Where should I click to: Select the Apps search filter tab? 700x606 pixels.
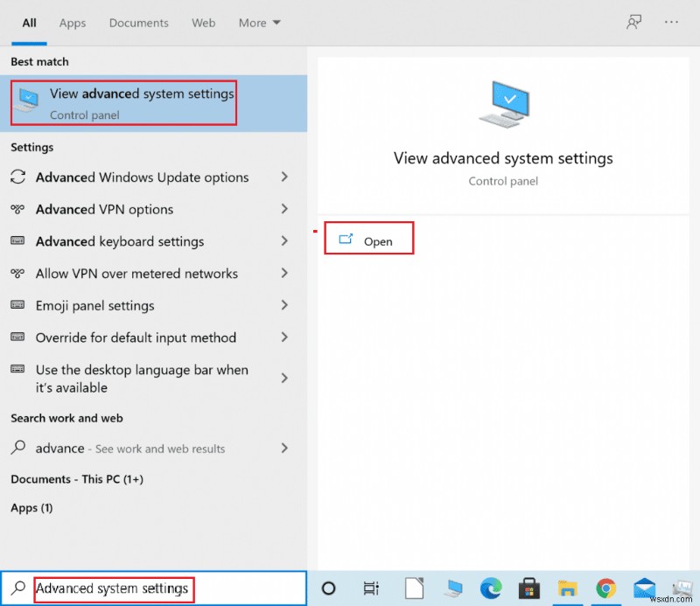point(72,23)
